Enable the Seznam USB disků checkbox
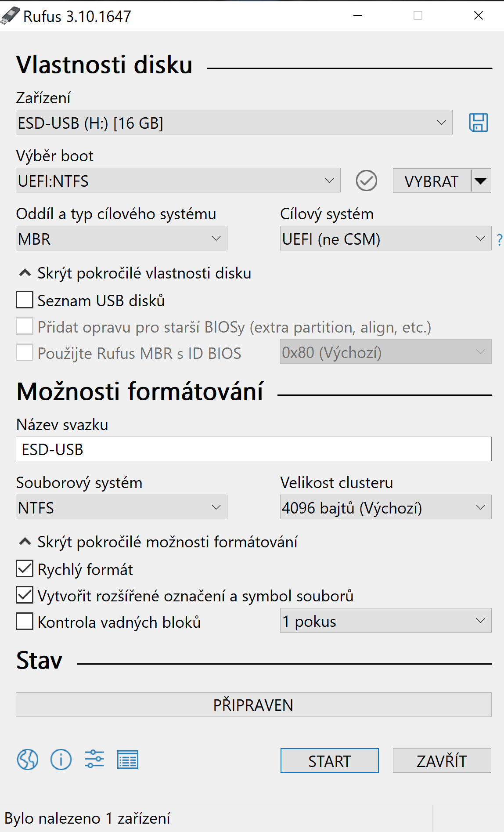The width and height of the screenshot is (504, 832). coord(25,300)
